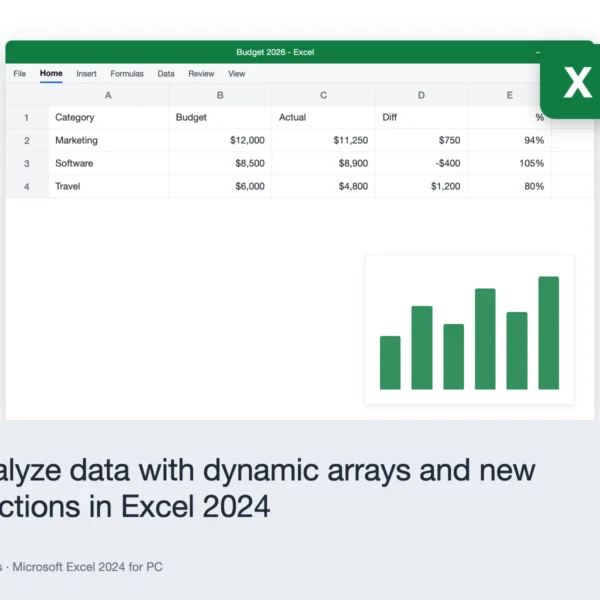Select the $4,800 actual cell

pyautogui.click(x=323, y=186)
